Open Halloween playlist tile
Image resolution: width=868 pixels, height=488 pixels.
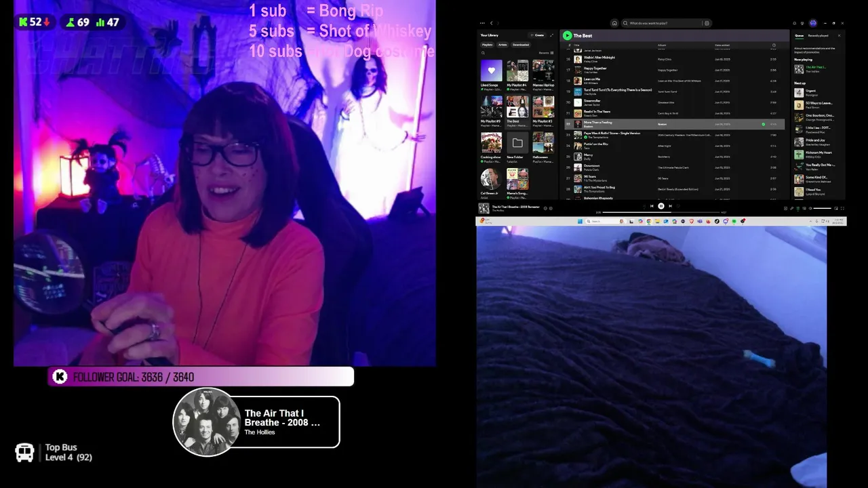coord(542,147)
